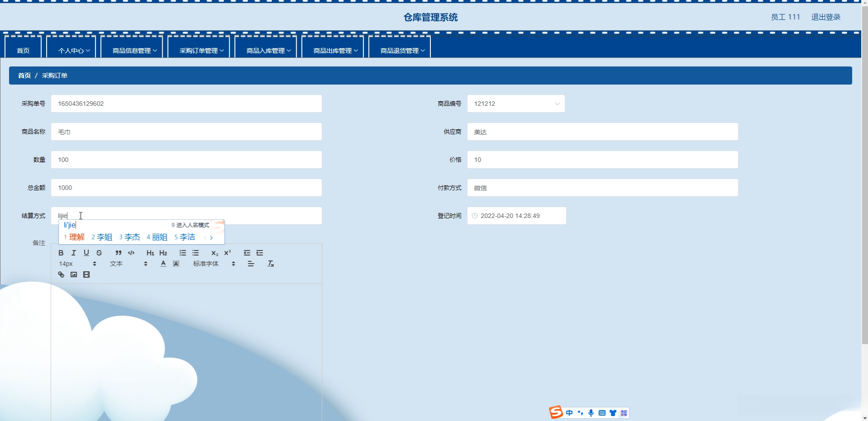The height and width of the screenshot is (421, 868).
Task: Click inside the 备注 rich text area
Action: (x=186, y=352)
